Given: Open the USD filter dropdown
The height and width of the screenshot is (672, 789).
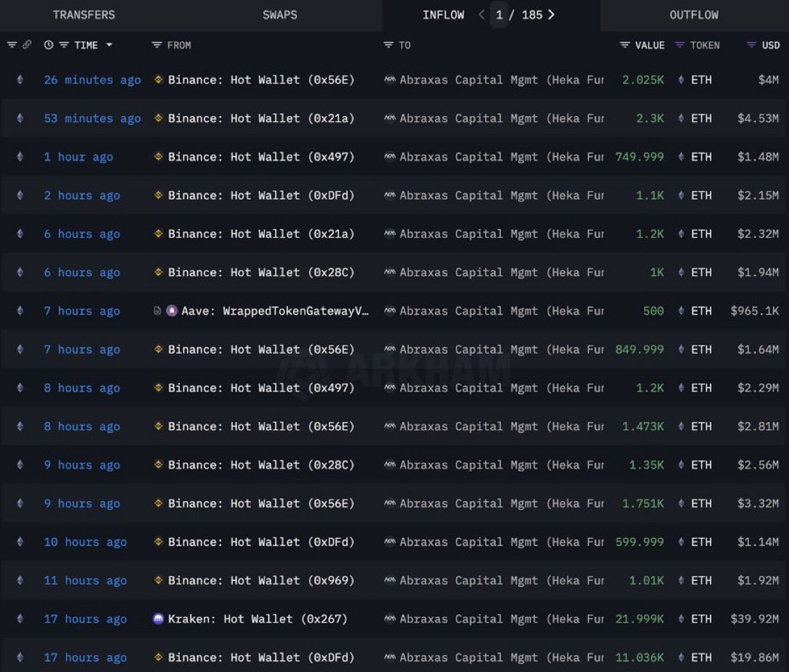Looking at the screenshot, I should pyautogui.click(x=751, y=45).
